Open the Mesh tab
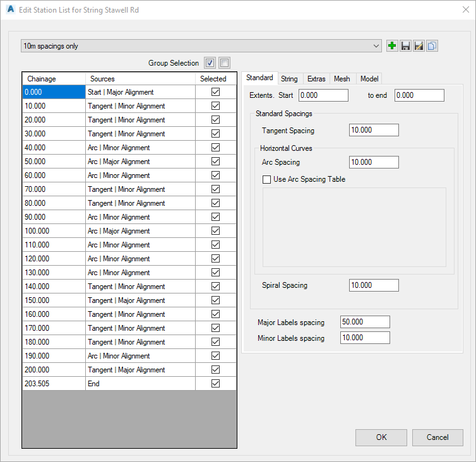 click(342, 79)
